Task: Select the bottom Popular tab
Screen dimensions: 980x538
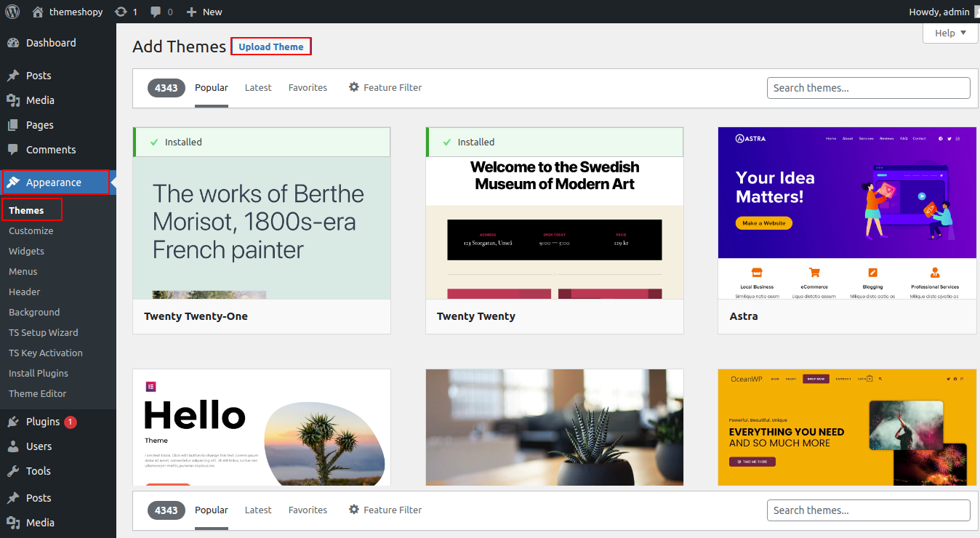Action: point(212,510)
